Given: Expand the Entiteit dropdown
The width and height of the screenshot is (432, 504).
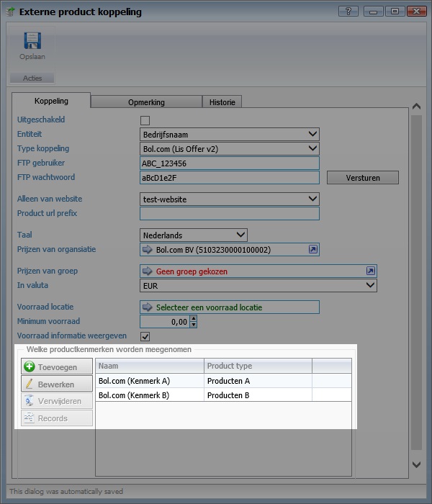Looking at the screenshot, I should click(x=312, y=134).
